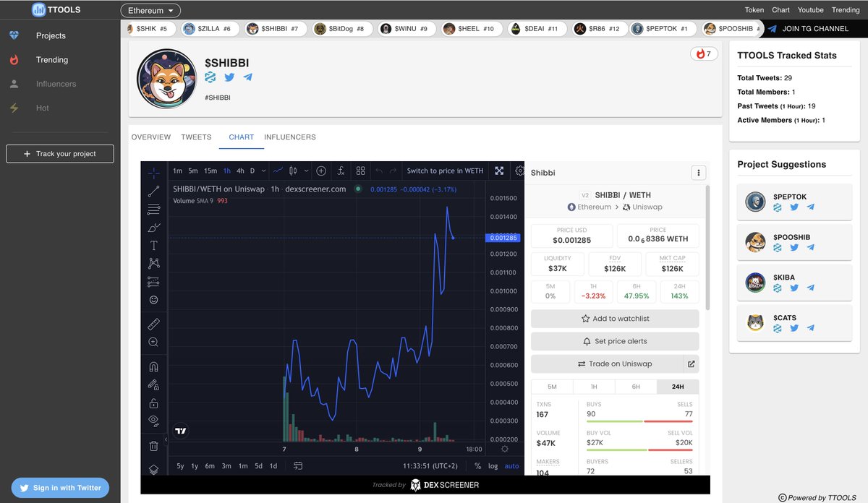Toggle log scale on chart
The image size is (868, 503).
(493, 466)
